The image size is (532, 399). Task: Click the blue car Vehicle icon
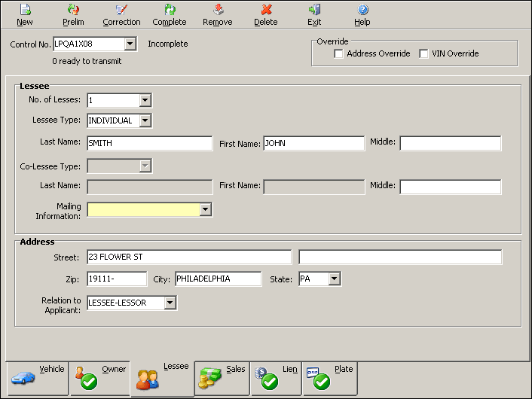tap(23, 378)
